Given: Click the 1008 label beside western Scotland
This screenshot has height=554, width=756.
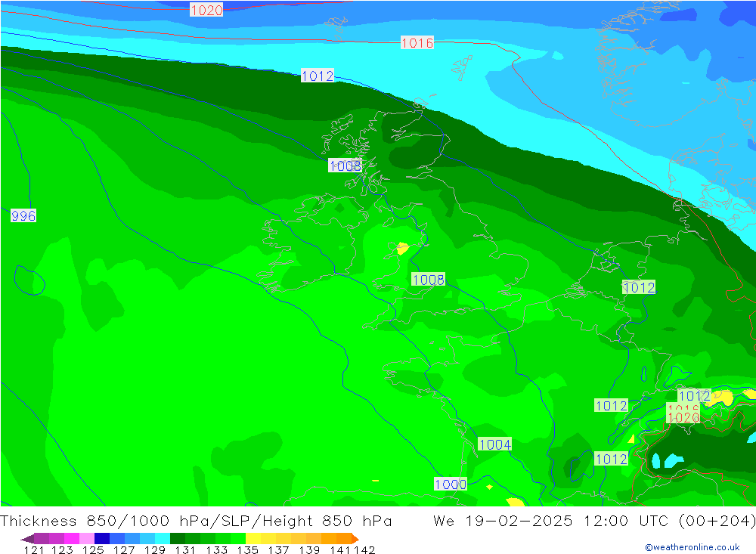Looking at the screenshot, I should pos(345,166).
